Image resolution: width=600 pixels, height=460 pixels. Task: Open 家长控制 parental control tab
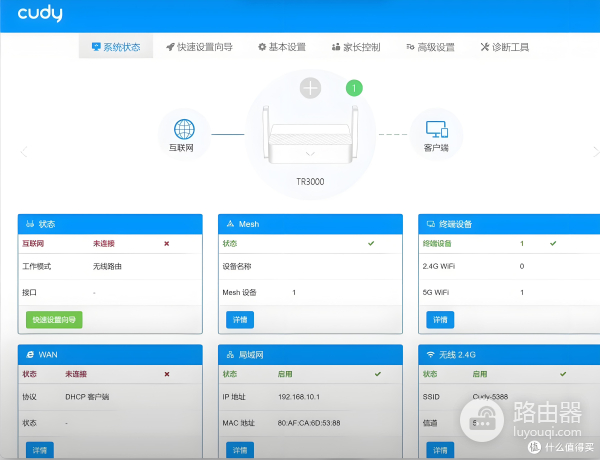coord(355,47)
